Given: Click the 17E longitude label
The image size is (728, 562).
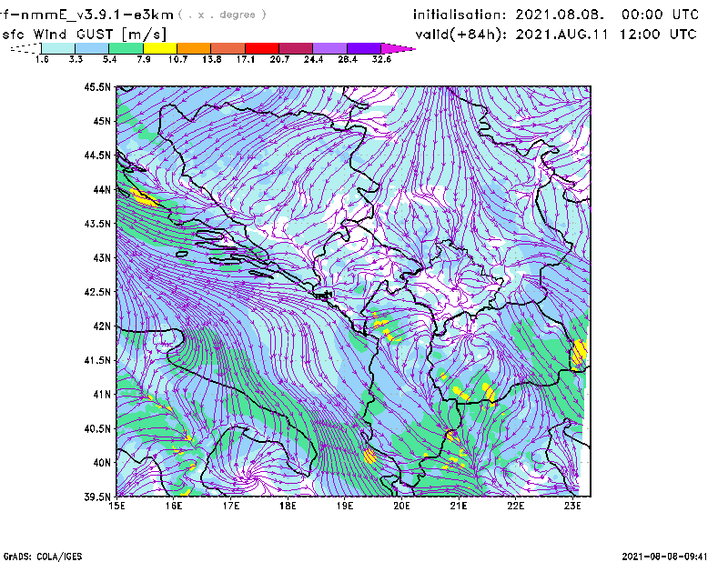Looking at the screenshot, I should coord(231,507).
